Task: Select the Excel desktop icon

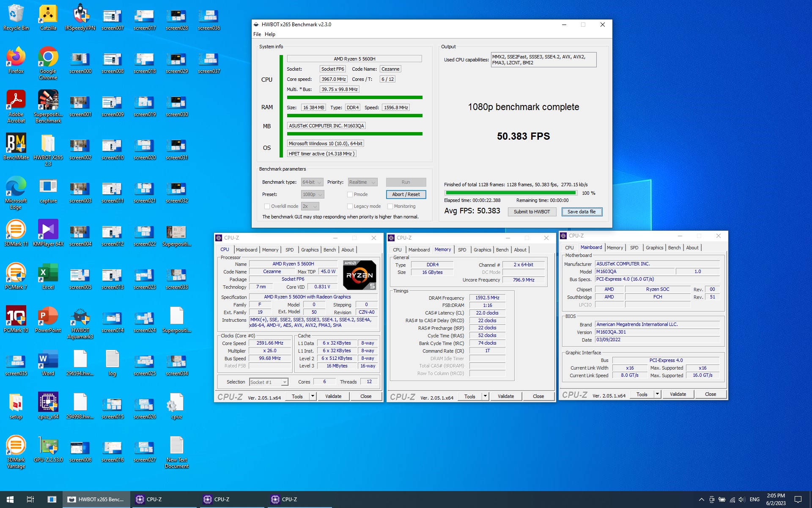Action: click(48, 277)
